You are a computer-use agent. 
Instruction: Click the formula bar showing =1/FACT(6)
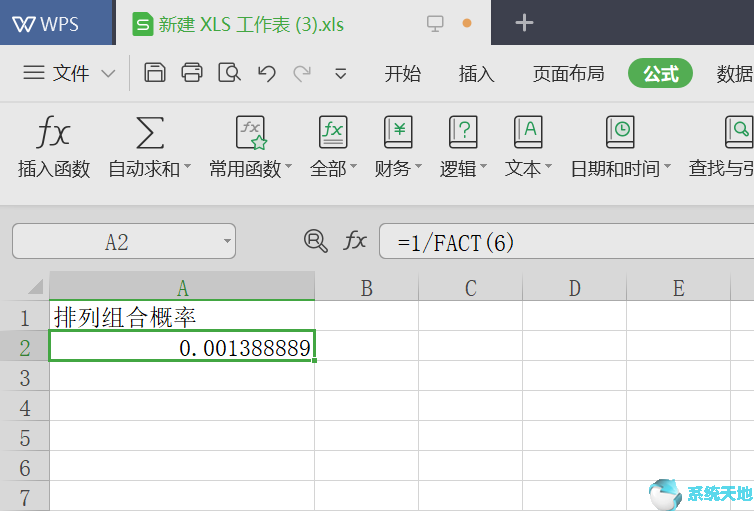[566, 241]
